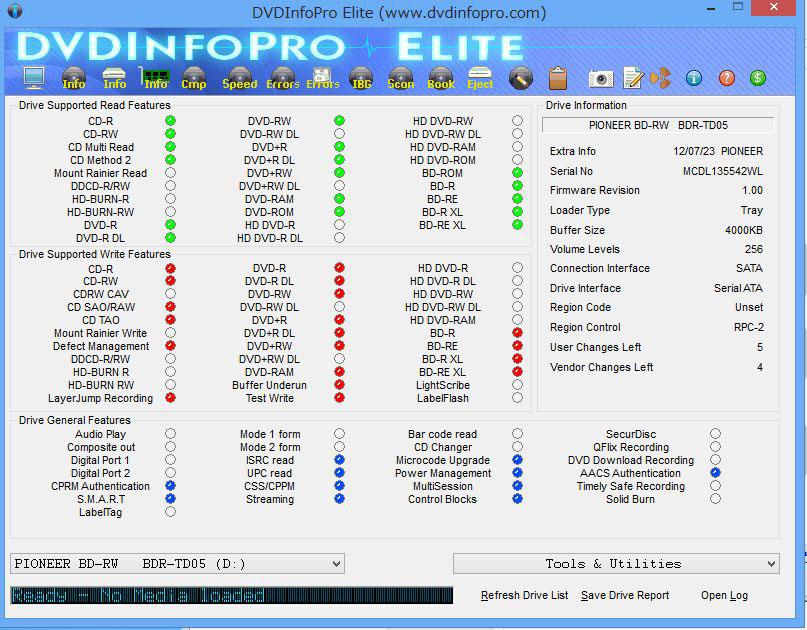Screen dimensions: 807x630
Task: Open the IBG graph viewer
Action: pyautogui.click(x=361, y=78)
